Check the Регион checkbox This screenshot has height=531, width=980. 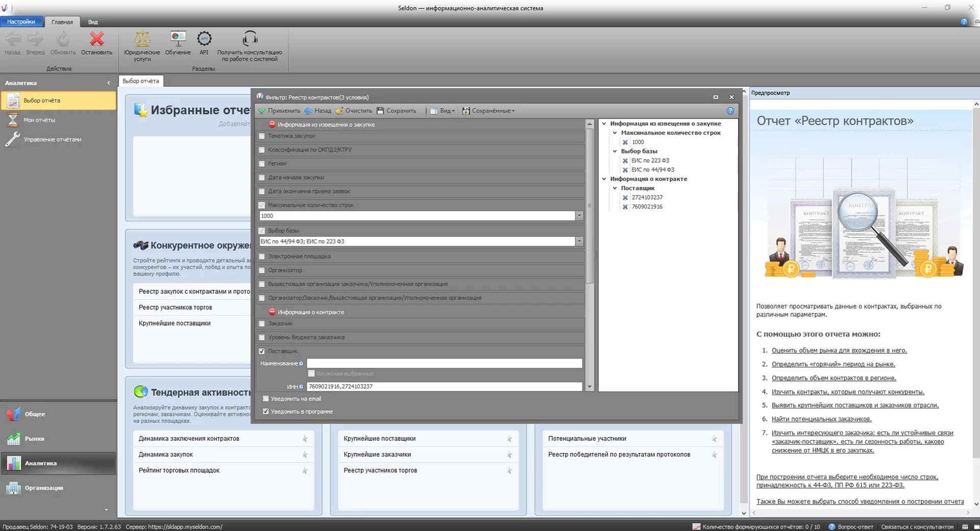click(x=262, y=164)
